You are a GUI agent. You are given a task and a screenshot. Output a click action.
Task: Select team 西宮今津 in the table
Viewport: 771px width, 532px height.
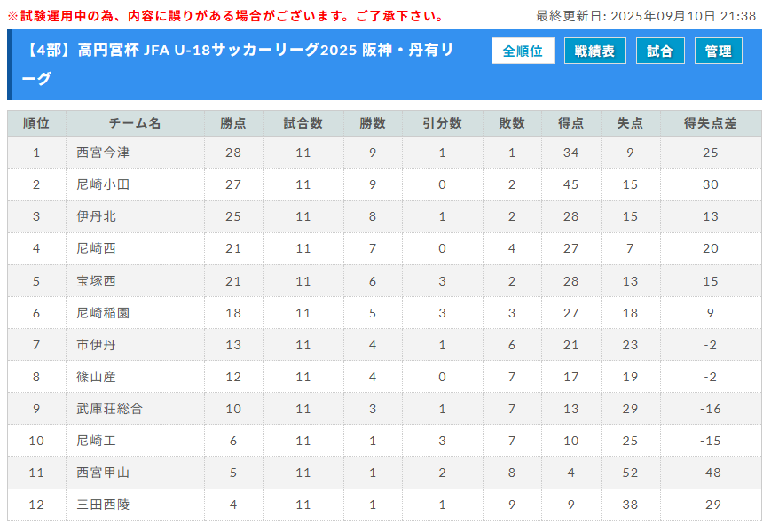pyautogui.click(x=103, y=153)
